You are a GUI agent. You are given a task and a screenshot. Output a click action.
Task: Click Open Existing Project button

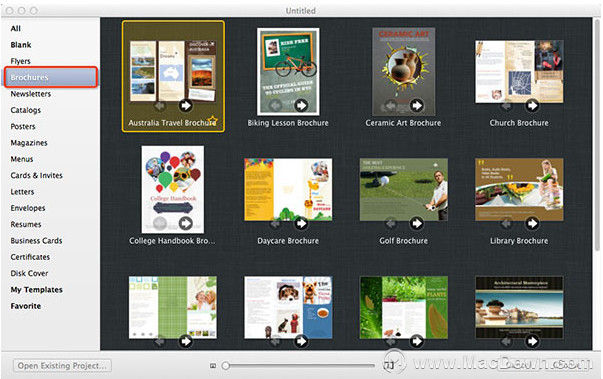[x=62, y=366]
